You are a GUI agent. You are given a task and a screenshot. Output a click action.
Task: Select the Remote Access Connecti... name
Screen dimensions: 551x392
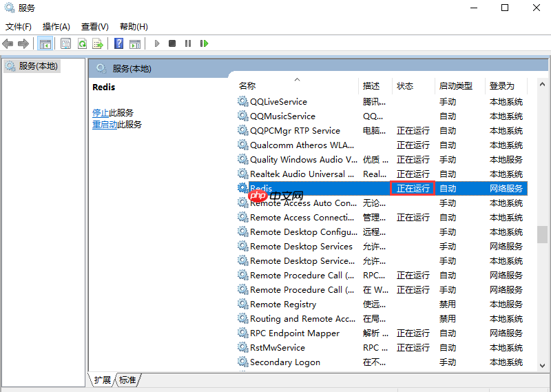[x=302, y=217]
